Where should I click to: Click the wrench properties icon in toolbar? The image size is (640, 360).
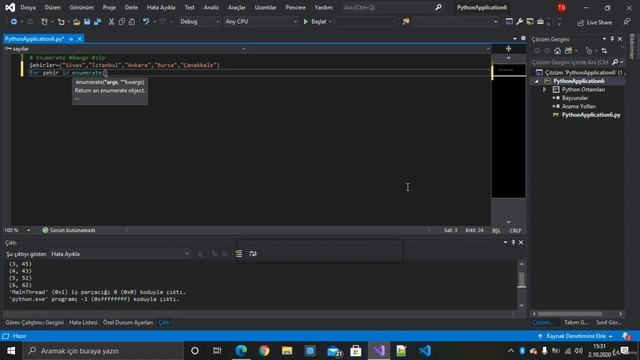519,22
